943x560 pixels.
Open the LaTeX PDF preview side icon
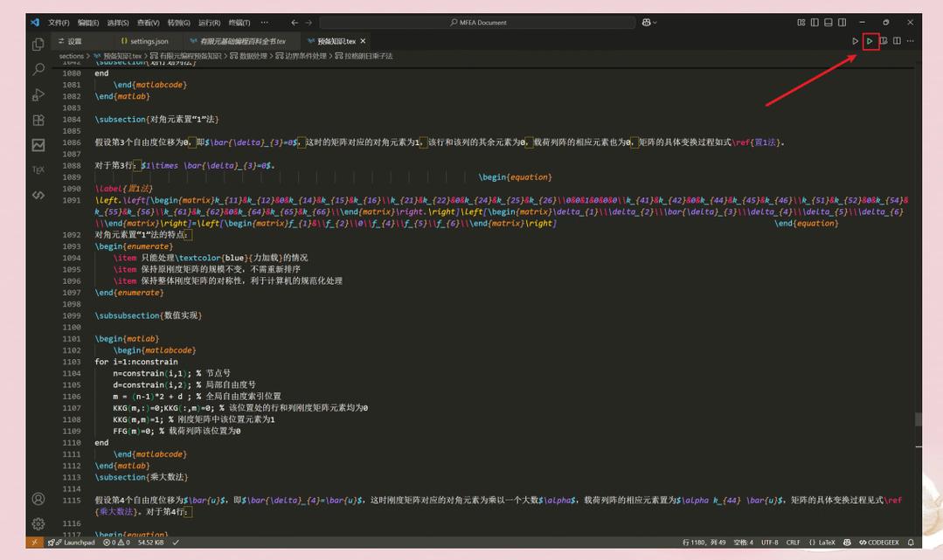tap(883, 41)
